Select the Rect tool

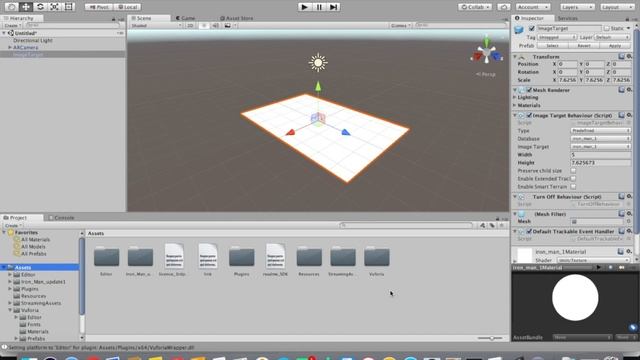[69, 7]
